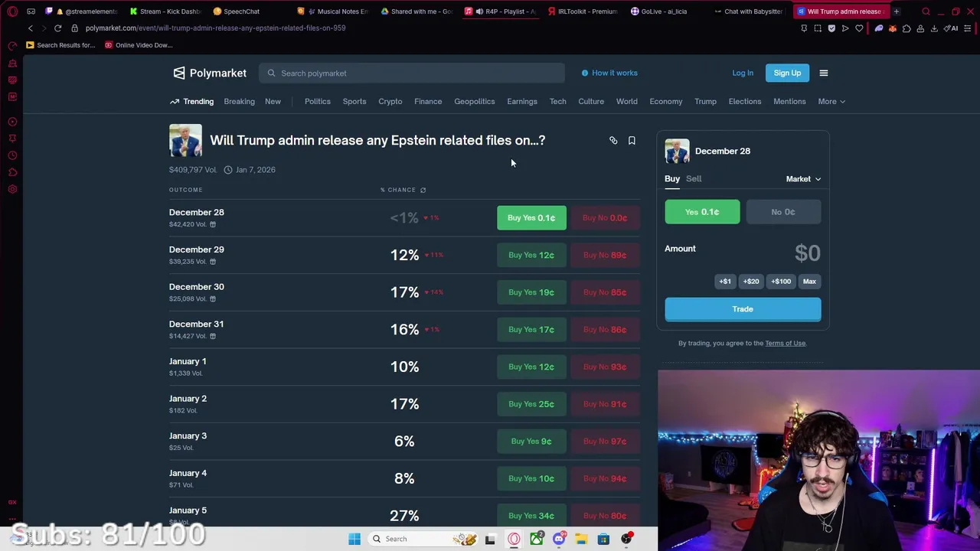
Task: Click the blue Trade button
Action: (743, 309)
